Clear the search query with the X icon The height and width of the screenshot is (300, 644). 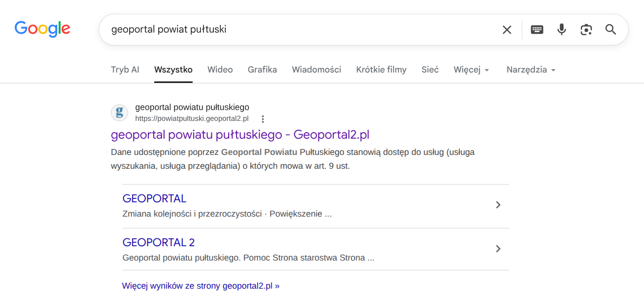point(507,30)
